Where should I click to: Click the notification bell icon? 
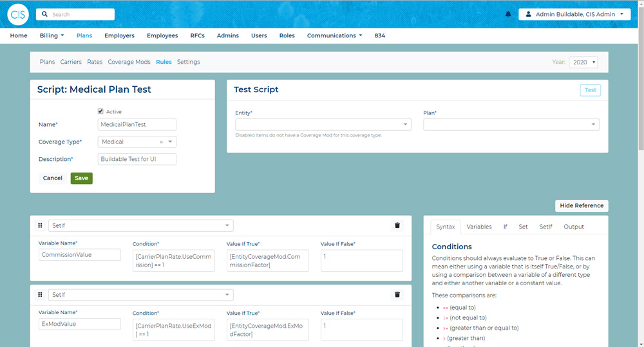[x=508, y=14]
